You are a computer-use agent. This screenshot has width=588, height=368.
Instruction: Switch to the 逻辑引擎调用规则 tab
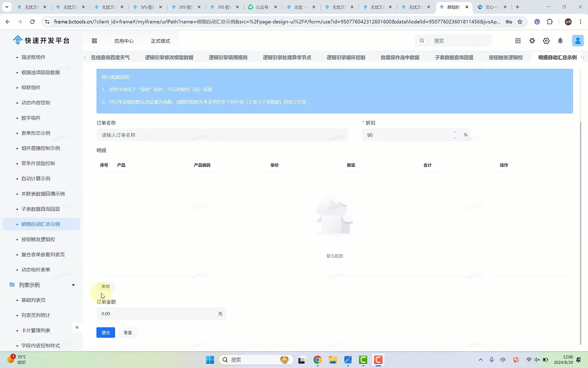pyautogui.click(x=228, y=58)
